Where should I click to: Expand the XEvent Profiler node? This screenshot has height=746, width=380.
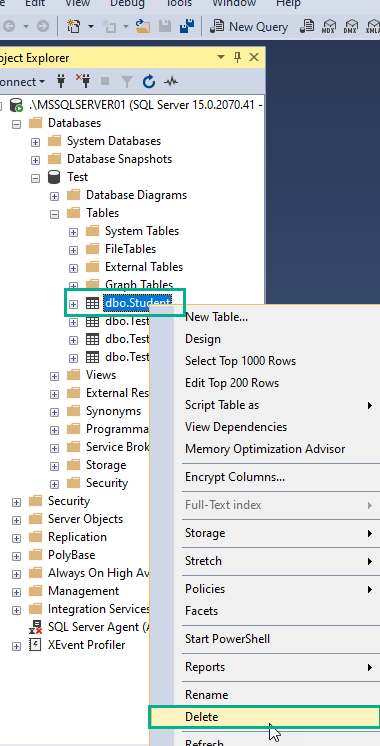pyautogui.click(x=17, y=646)
